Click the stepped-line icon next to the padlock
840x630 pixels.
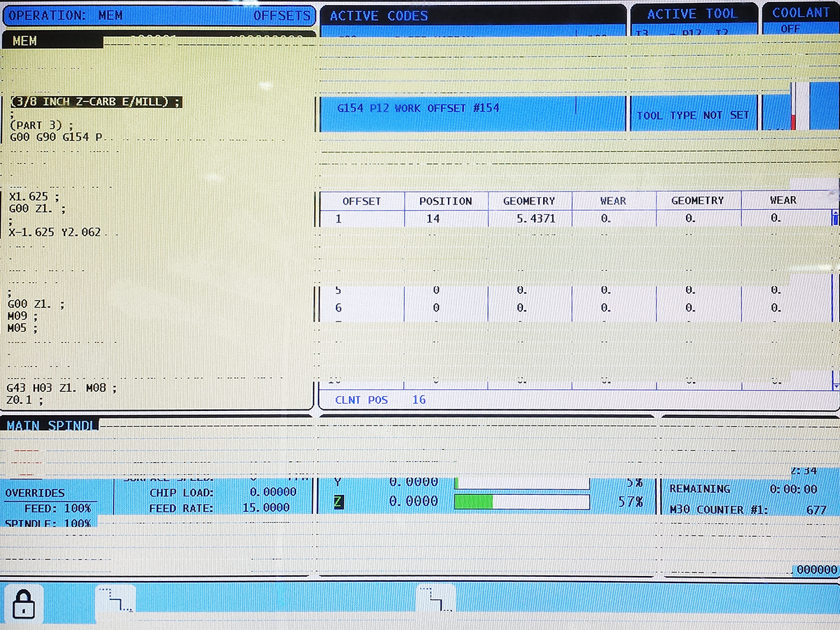point(115,600)
